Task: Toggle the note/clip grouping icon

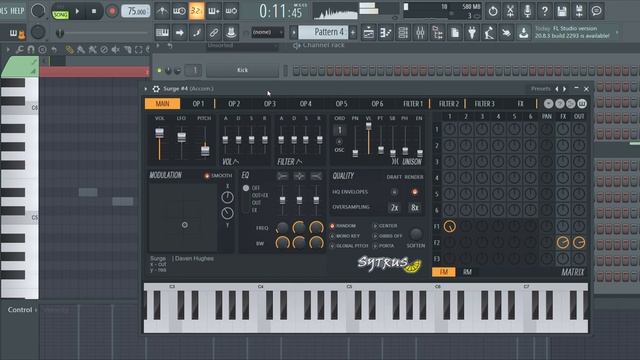Action: pyautogui.click(x=197, y=32)
